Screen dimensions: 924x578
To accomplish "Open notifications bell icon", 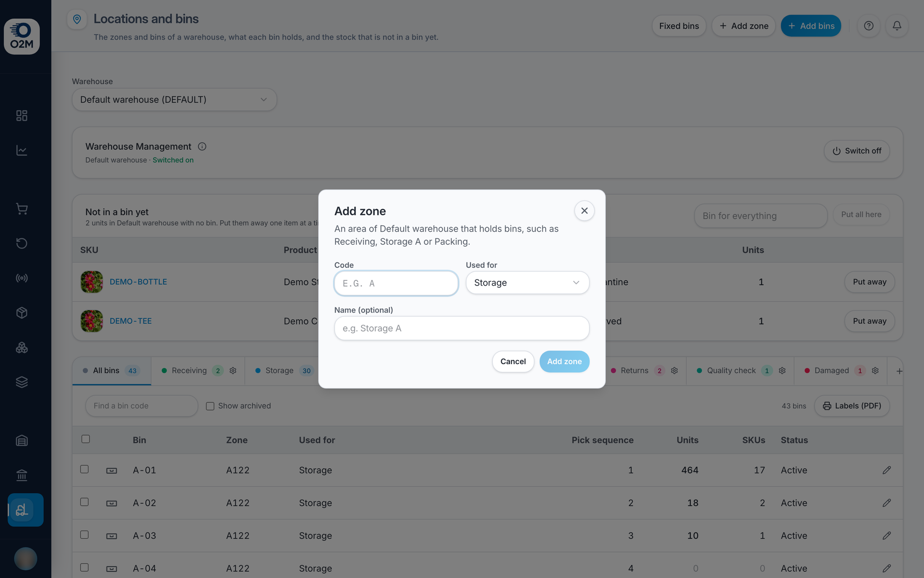I will click(897, 26).
